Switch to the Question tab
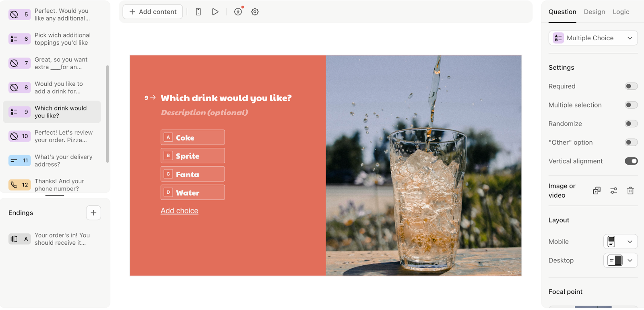The height and width of the screenshot is (310, 644). [x=562, y=12]
